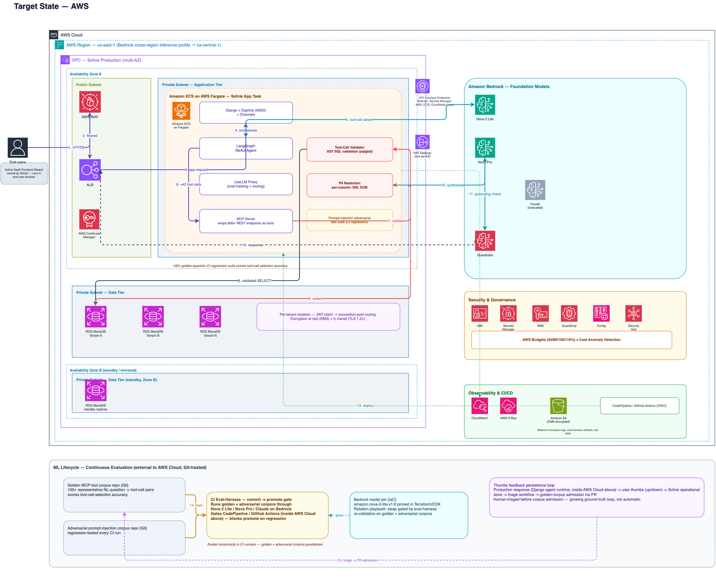This screenshot has width=716, height=588.
Task: Click the Security Hub icon
Action: pyautogui.click(x=634, y=314)
